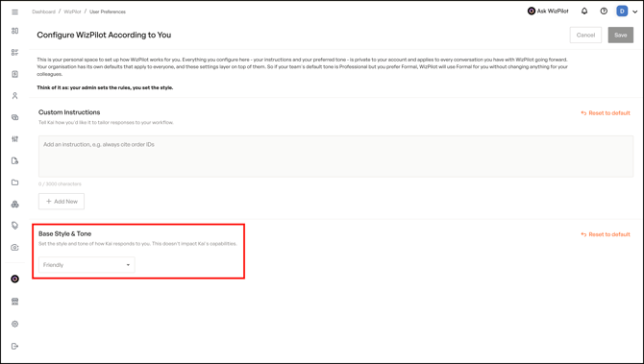Viewport: 644px width, 364px height.
Task: Click the Base Style & Tone heading
Action: (x=65, y=233)
